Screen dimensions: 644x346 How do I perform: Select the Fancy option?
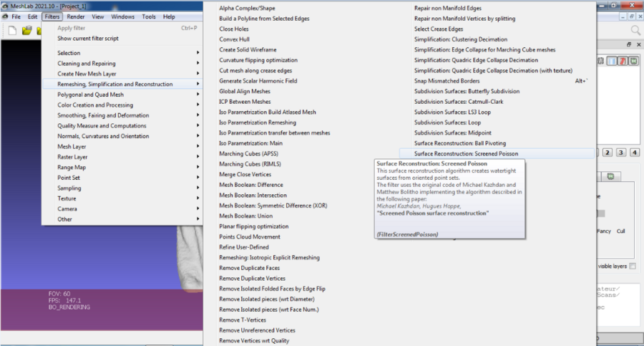[x=603, y=231]
